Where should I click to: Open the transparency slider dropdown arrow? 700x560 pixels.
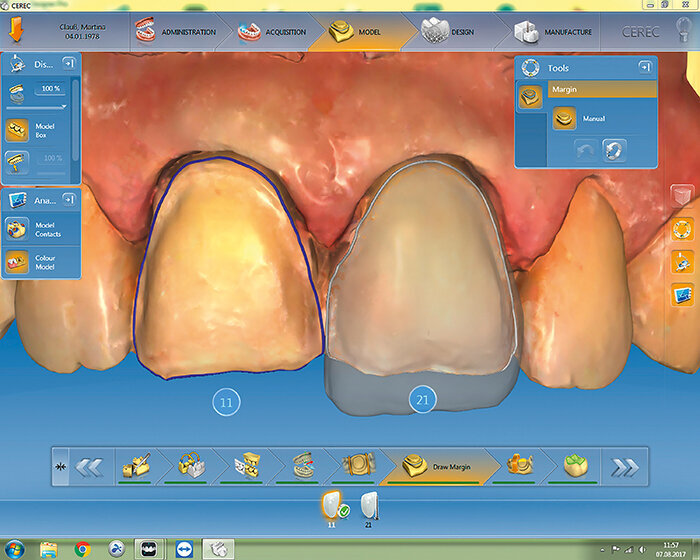[64, 106]
